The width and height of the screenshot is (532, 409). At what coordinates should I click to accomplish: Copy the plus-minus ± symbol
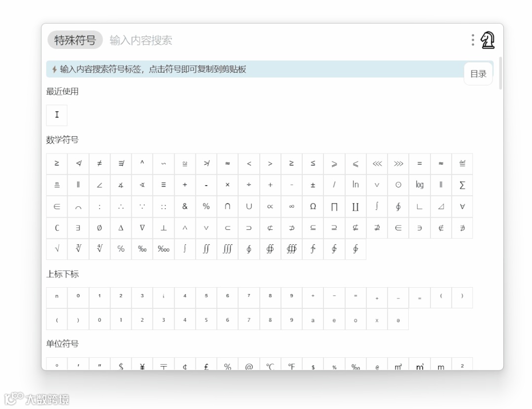[x=313, y=185]
